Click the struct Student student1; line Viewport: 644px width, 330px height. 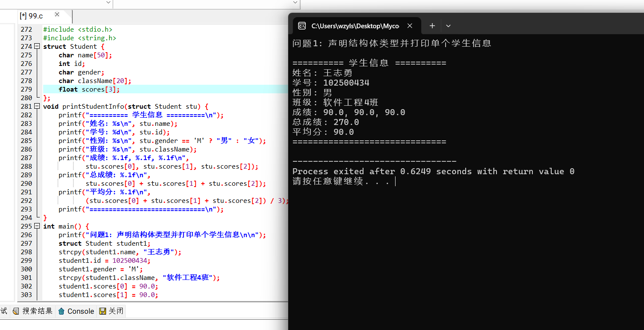click(105, 243)
